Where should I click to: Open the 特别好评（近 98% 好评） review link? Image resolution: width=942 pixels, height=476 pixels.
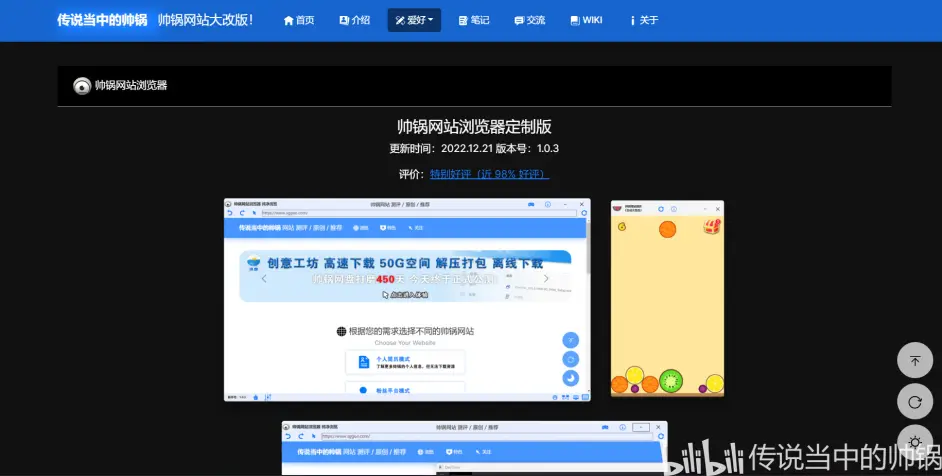click(x=489, y=174)
